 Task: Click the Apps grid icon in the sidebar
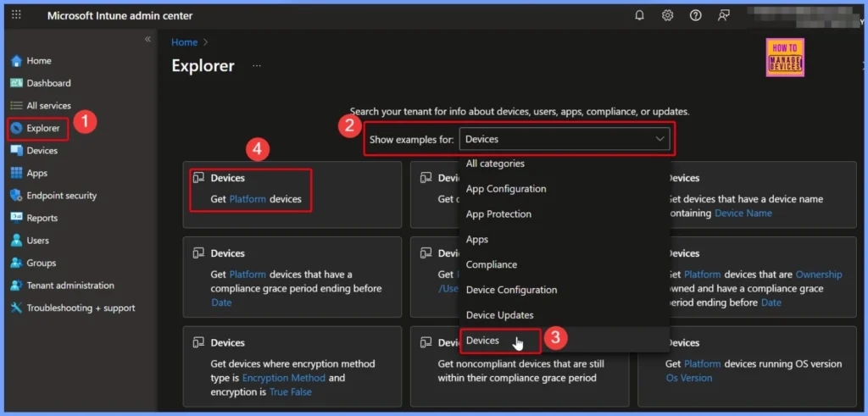click(x=17, y=173)
